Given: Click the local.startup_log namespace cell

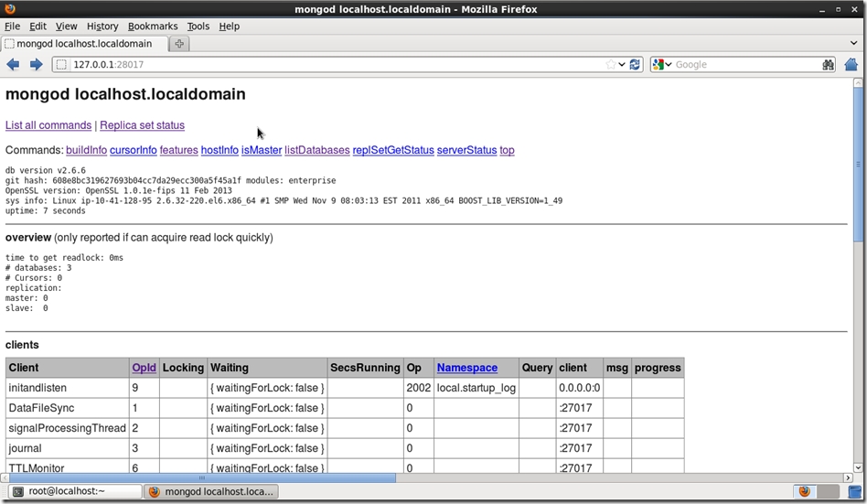Looking at the screenshot, I should pyautogui.click(x=476, y=388).
